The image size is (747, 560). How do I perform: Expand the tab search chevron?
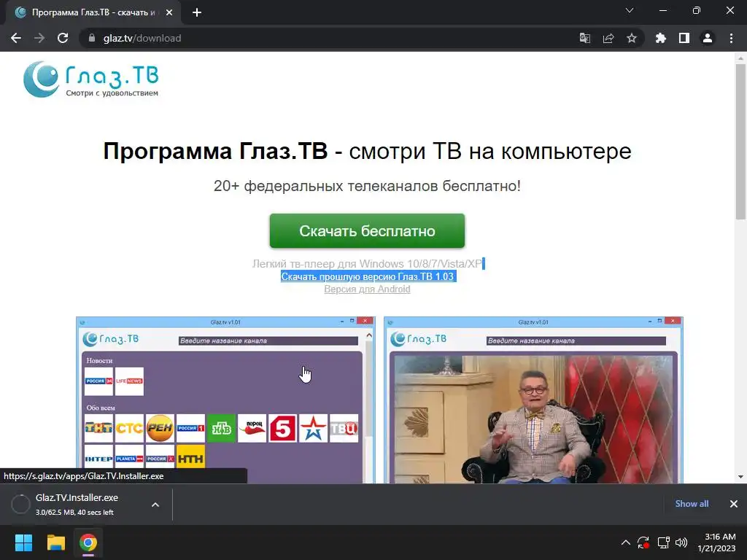tap(630, 10)
